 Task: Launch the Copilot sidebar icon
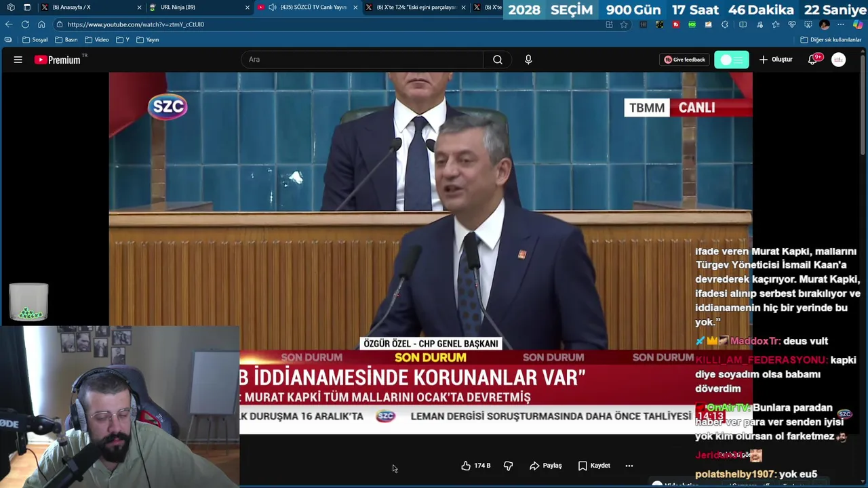click(858, 24)
